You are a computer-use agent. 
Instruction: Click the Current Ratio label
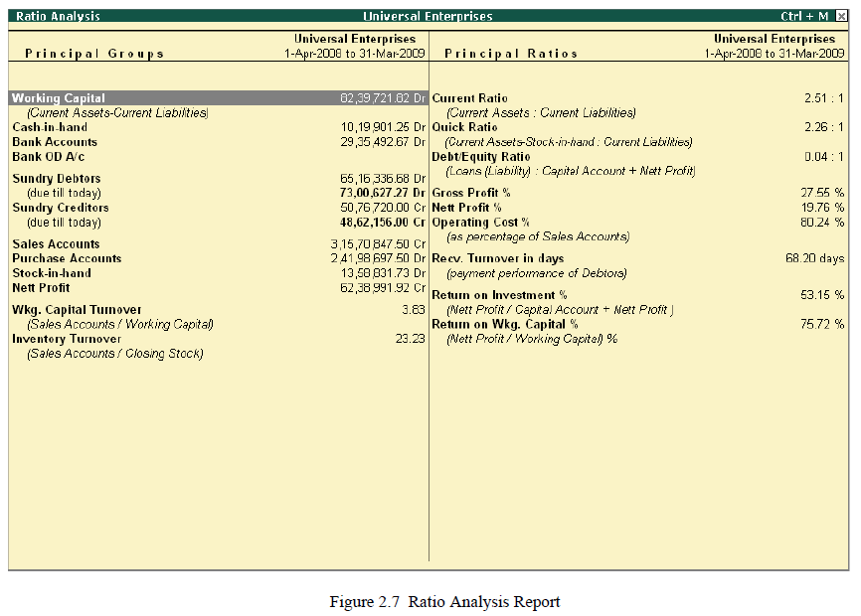click(469, 98)
